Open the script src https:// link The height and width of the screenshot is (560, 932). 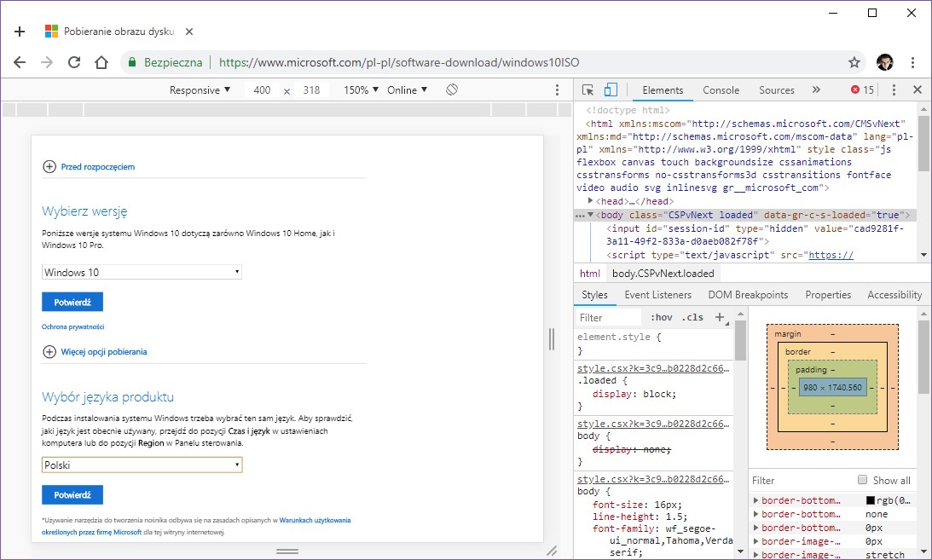point(831,256)
